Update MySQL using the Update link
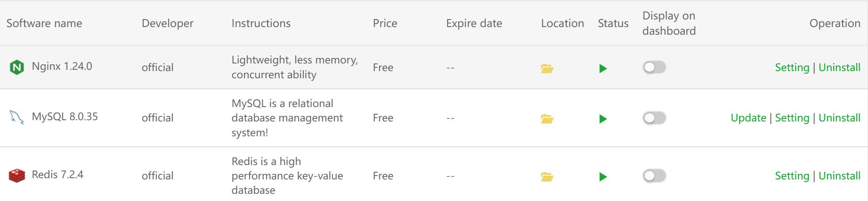Viewport: 868px width, 201px height. pyautogui.click(x=748, y=118)
